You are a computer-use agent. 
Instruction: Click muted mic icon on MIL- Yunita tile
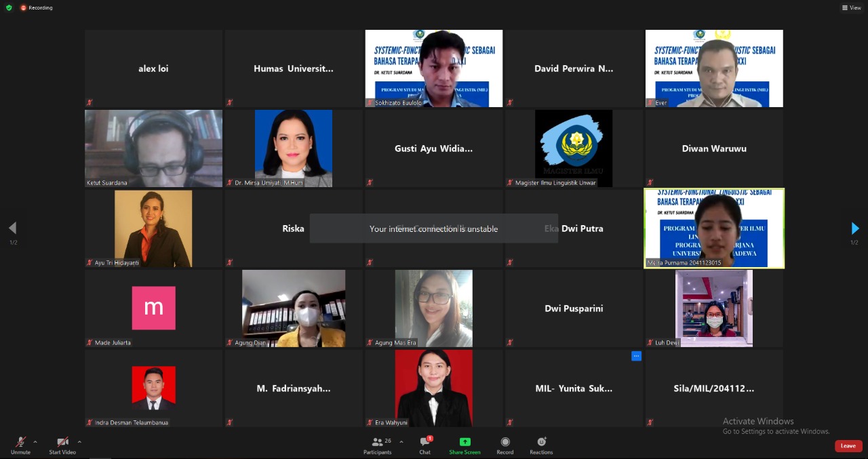tap(510, 422)
